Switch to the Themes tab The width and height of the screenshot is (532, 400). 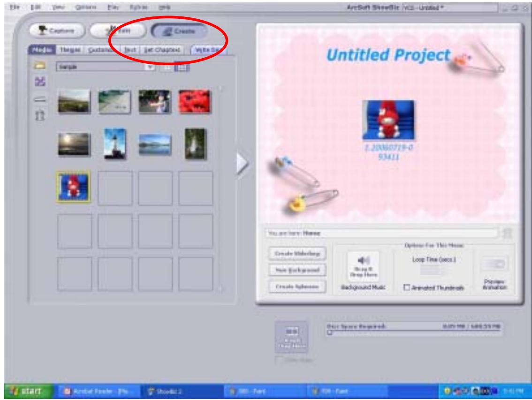(69, 49)
